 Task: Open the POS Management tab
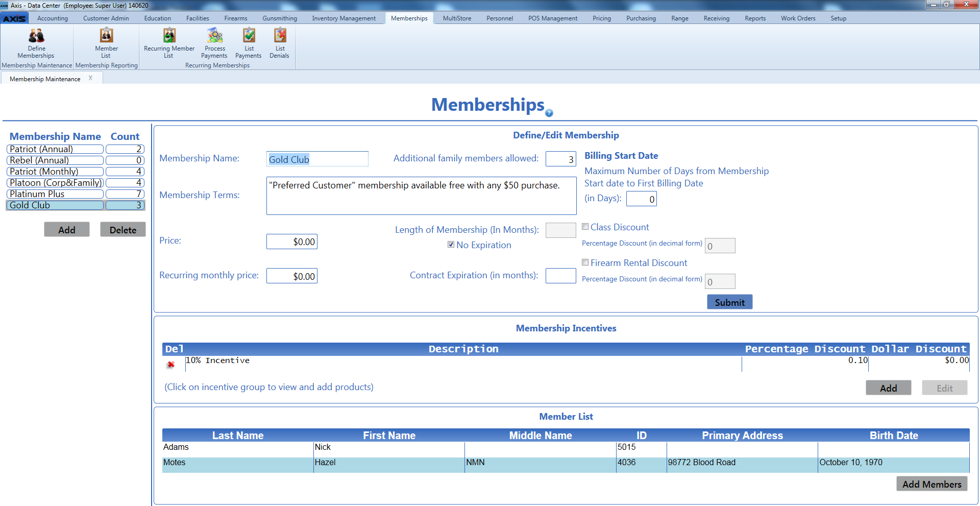553,18
